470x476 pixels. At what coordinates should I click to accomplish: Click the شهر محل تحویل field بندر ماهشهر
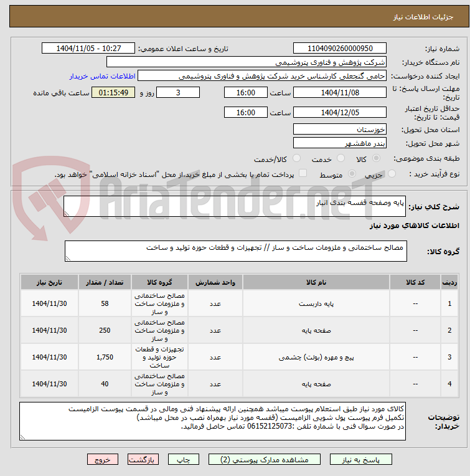[340, 143]
